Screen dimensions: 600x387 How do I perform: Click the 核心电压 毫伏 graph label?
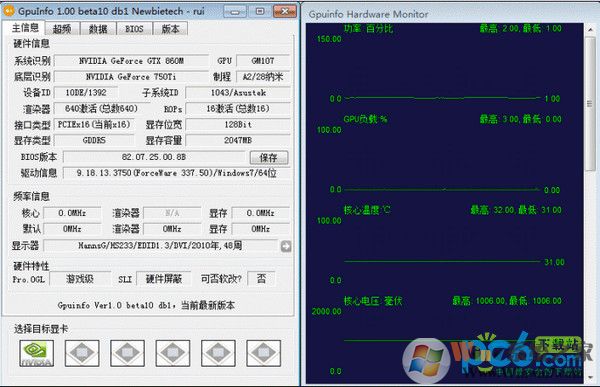click(373, 301)
